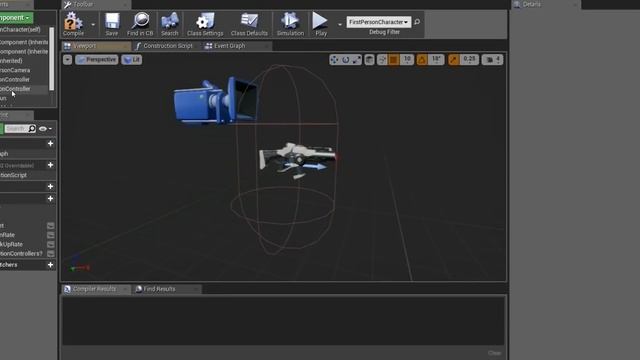Image resolution: width=640 pixels, height=360 pixels.
Task: Open the scale snap 0.25 dropdown
Action: click(469, 60)
